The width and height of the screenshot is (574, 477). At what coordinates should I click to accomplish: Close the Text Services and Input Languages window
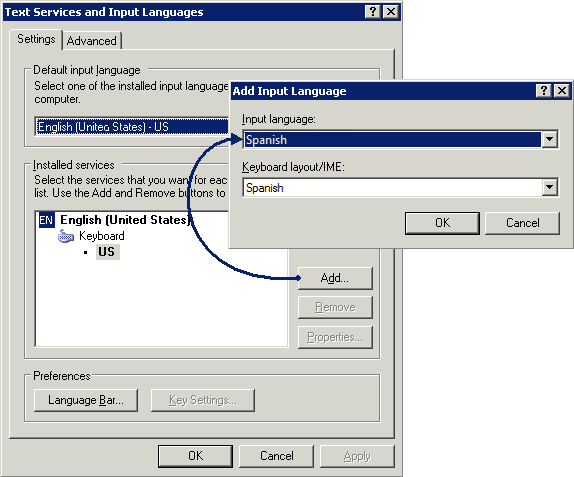(x=391, y=12)
